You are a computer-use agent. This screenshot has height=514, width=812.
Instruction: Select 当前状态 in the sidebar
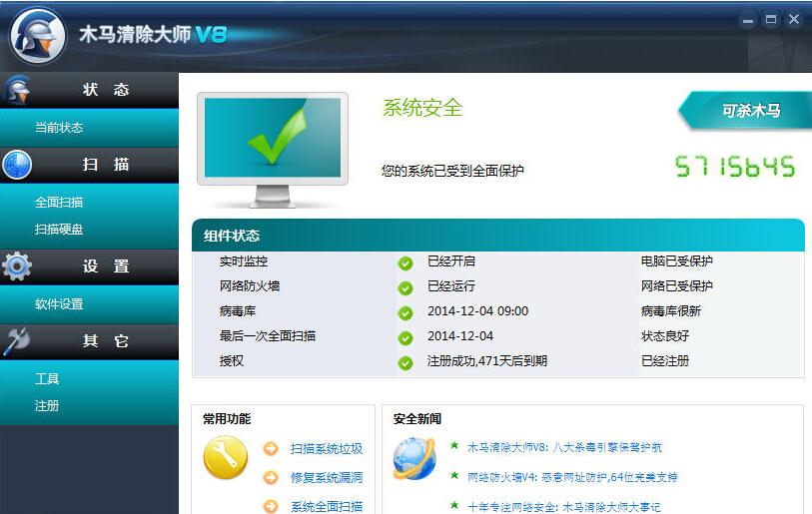point(59,128)
